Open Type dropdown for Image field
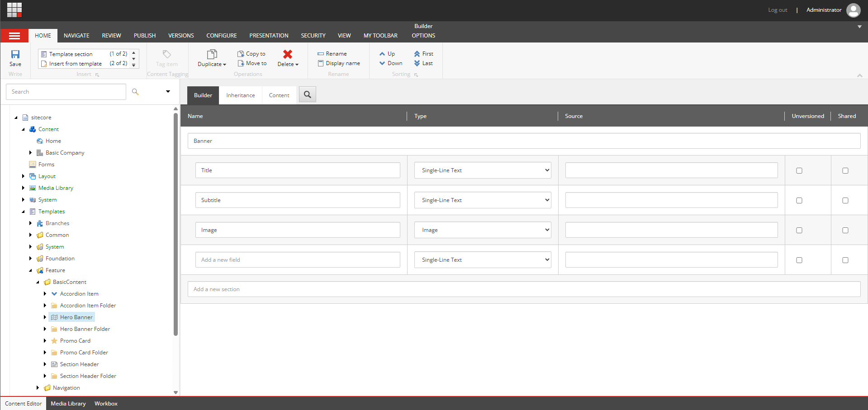Viewport: 868px width, 410px height. point(483,230)
